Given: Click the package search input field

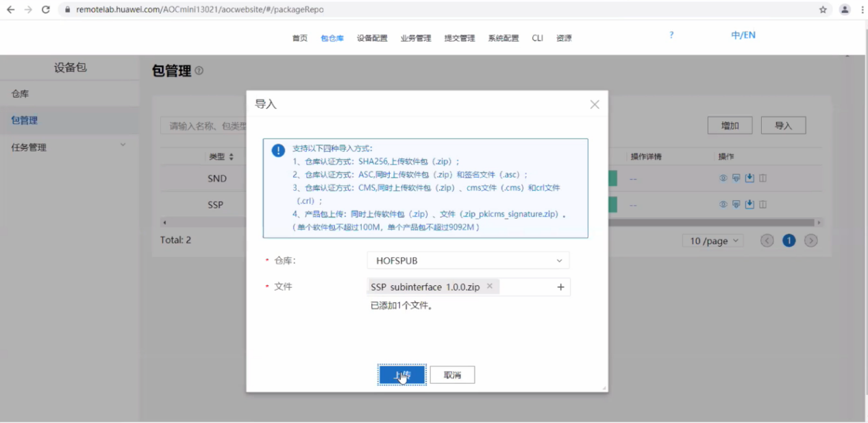Looking at the screenshot, I should (203, 125).
